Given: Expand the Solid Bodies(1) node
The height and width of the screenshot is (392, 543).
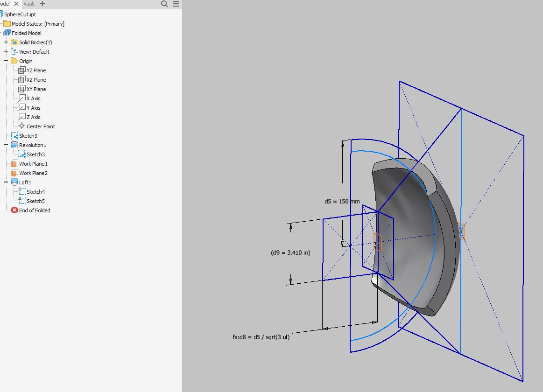Looking at the screenshot, I should (5, 42).
